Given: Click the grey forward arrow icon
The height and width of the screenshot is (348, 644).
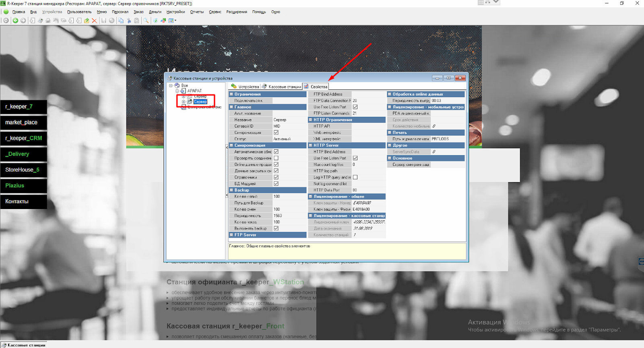Looking at the screenshot, I should pyautogui.click(x=23, y=21).
